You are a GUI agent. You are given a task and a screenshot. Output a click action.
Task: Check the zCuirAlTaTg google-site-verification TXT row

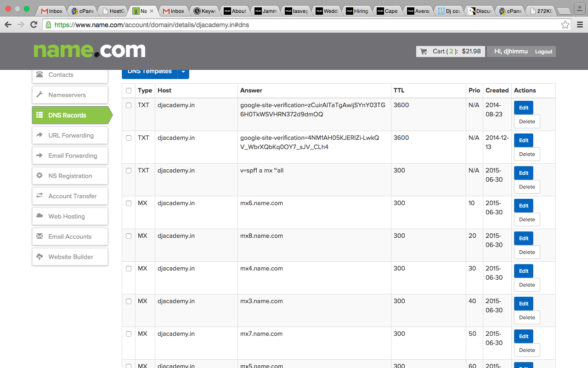point(129,105)
